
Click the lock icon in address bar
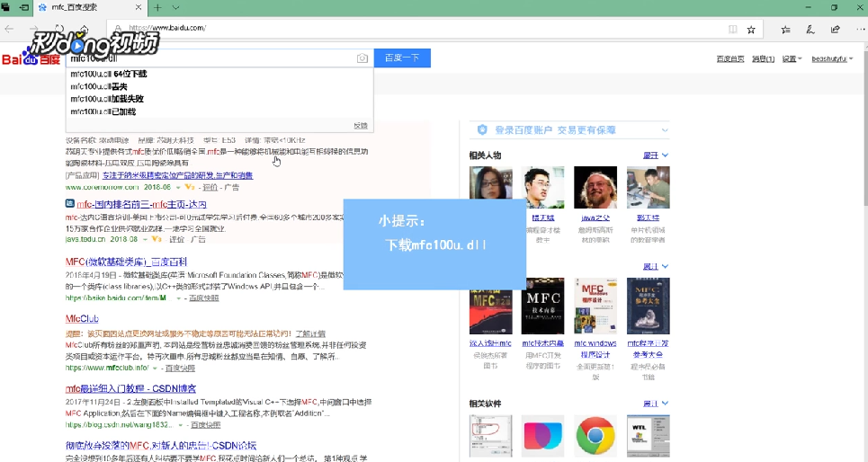tap(118, 28)
